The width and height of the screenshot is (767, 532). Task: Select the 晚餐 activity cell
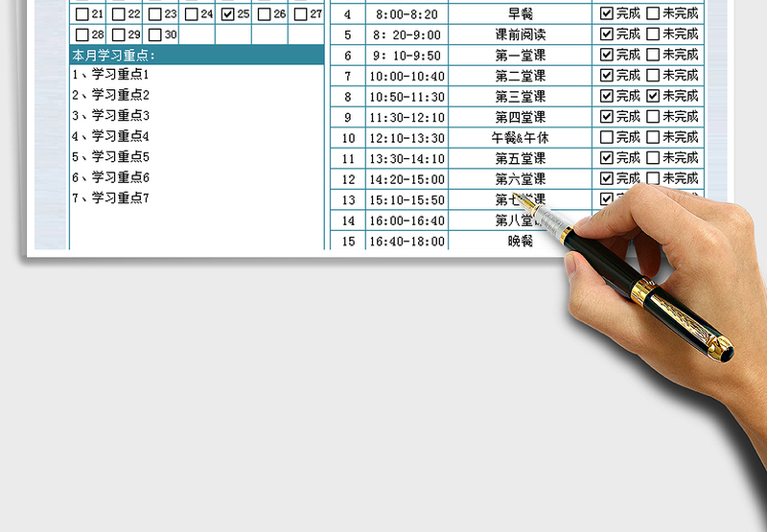click(x=520, y=241)
